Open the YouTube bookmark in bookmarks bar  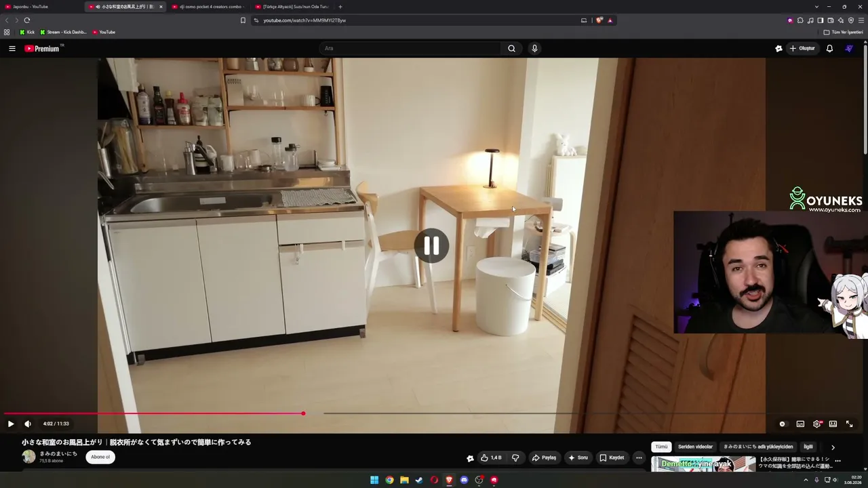click(104, 32)
